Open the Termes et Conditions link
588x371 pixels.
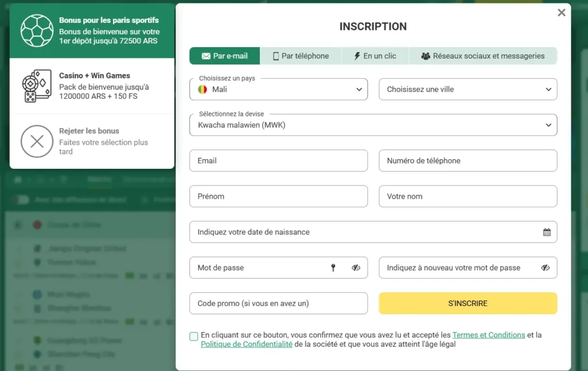[x=489, y=335]
